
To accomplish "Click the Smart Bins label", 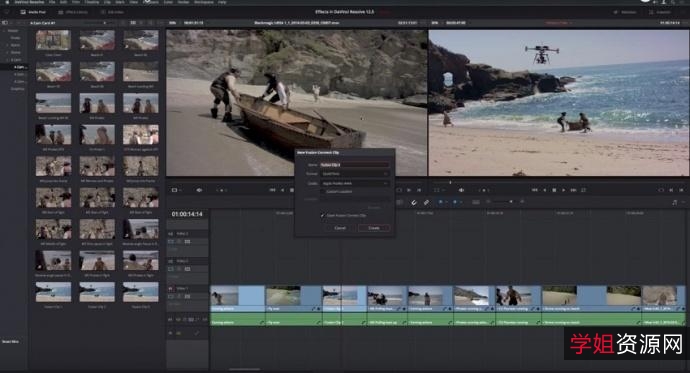I will pyautogui.click(x=10, y=341).
